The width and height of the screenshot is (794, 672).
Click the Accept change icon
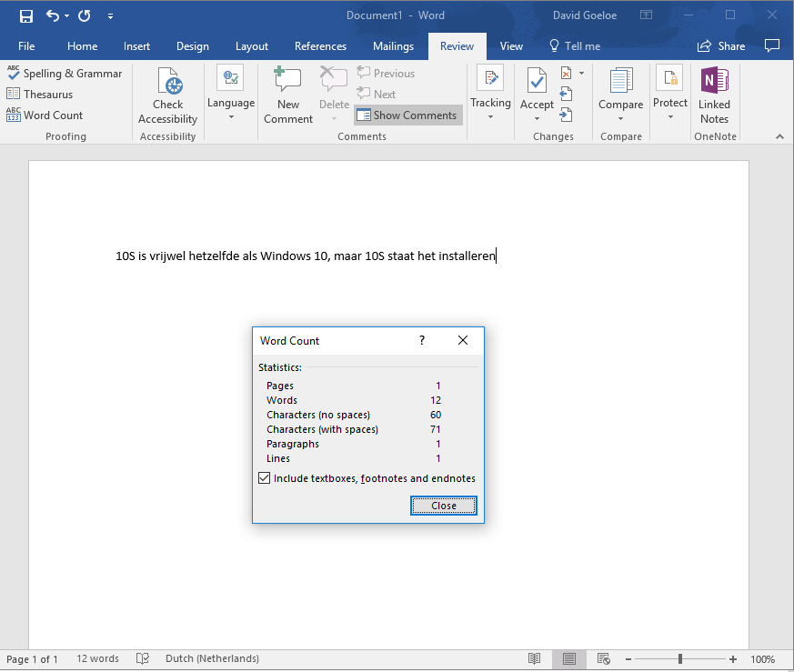tap(537, 80)
